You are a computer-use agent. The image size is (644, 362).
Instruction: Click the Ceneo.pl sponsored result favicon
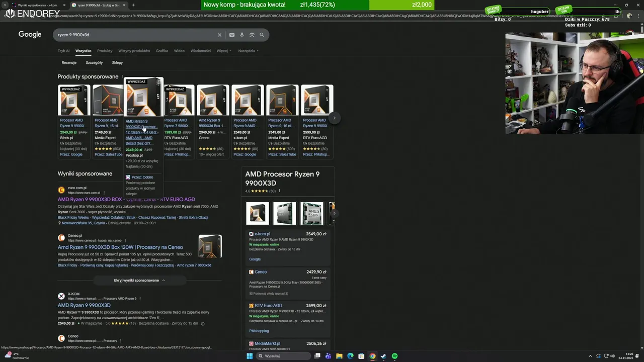click(x=61, y=238)
